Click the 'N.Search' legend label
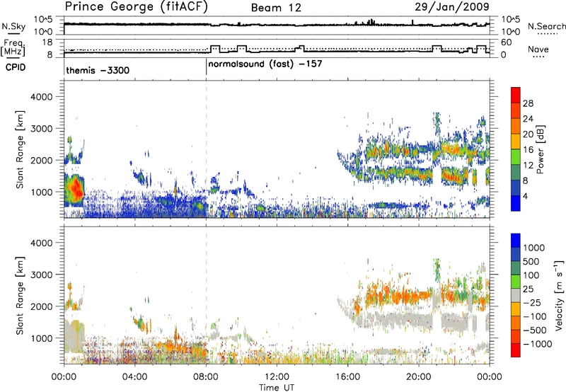This screenshot has width=566, height=392. 546,26
